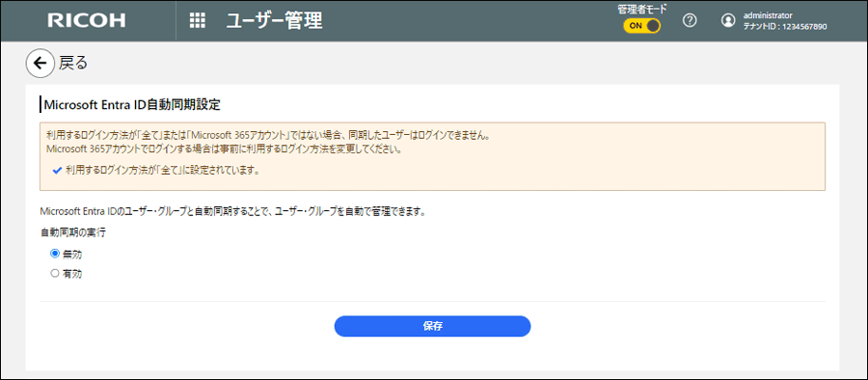Click the description about ユーザー・グループ自動同期
This screenshot has width=868, height=380.
pos(233,212)
